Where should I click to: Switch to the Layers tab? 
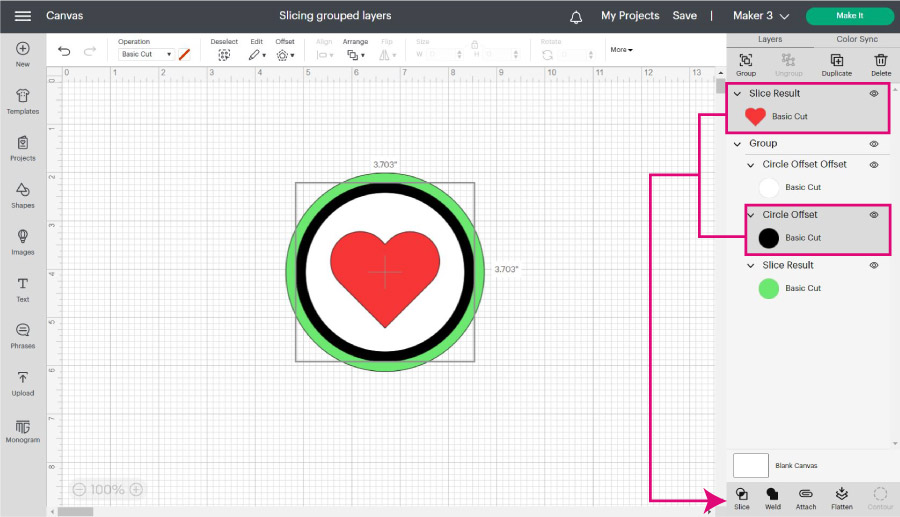pos(770,39)
